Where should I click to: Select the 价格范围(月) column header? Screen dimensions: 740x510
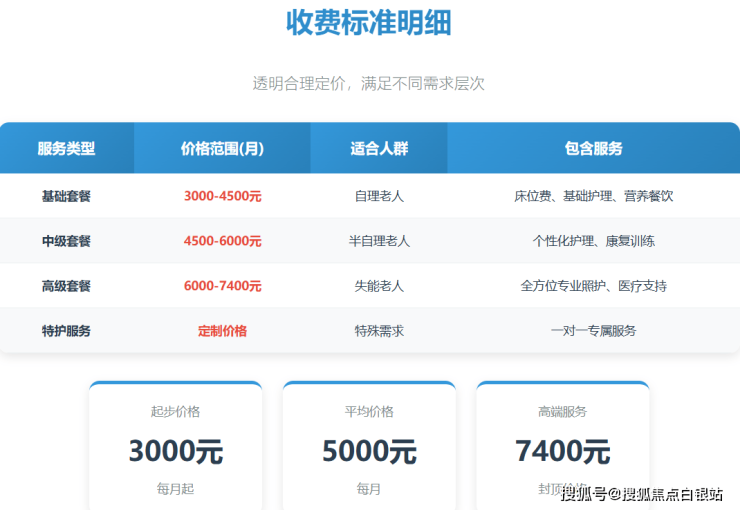point(222,148)
